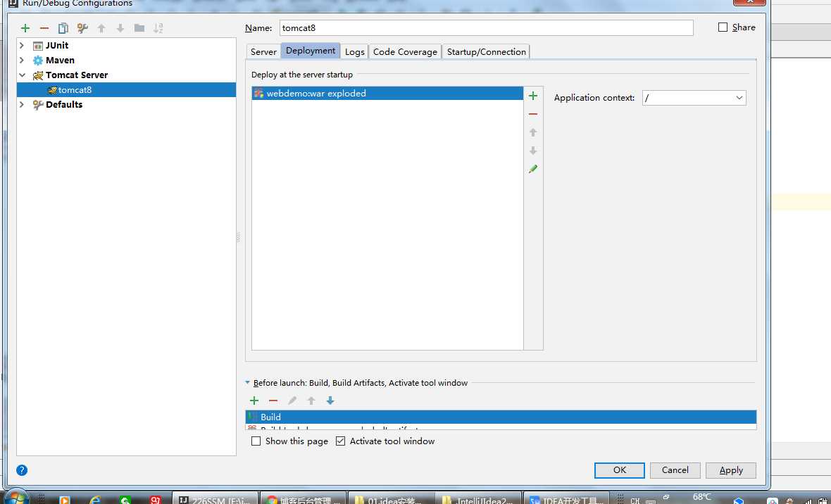Move configuration down in left toolbar
Viewport: 831px width, 504px height.
point(120,28)
